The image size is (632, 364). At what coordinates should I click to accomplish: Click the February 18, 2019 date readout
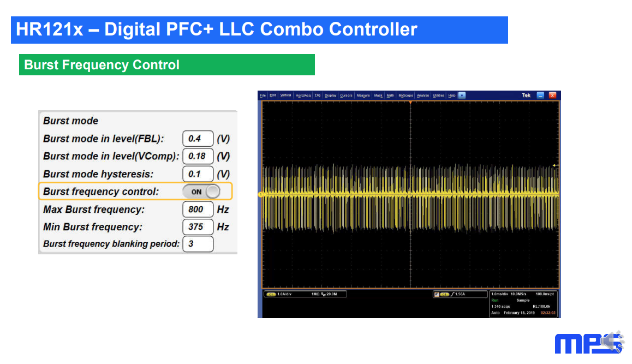pos(519,313)
